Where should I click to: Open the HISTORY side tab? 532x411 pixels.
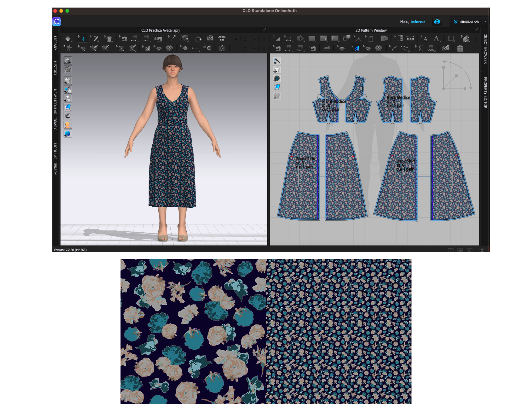(55, 68)
